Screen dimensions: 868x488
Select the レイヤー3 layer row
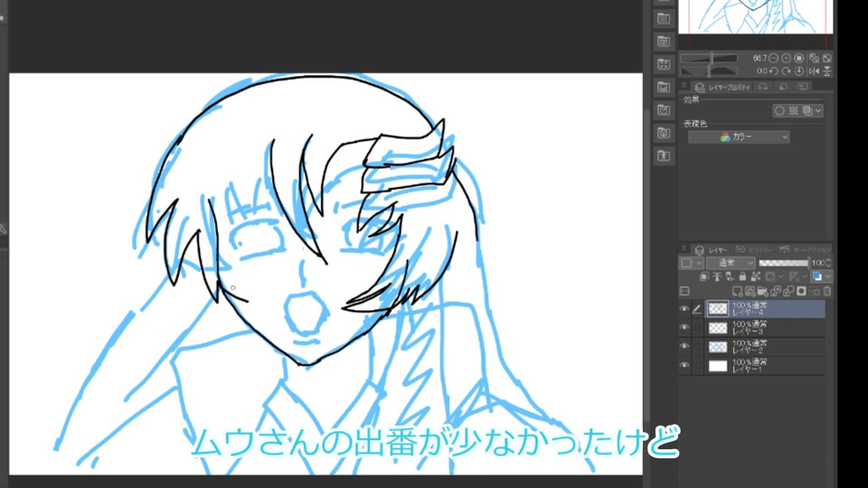pyautogui.click(x=765, y=328)
